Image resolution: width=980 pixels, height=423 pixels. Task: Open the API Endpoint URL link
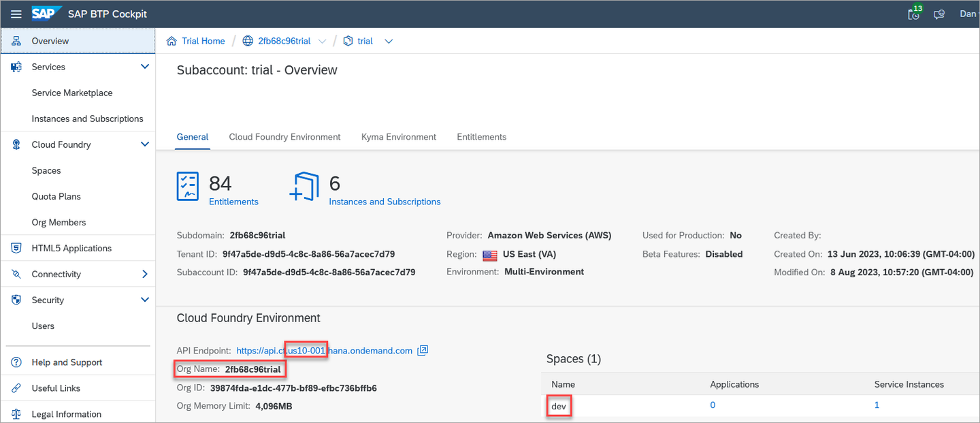point(325,350)
